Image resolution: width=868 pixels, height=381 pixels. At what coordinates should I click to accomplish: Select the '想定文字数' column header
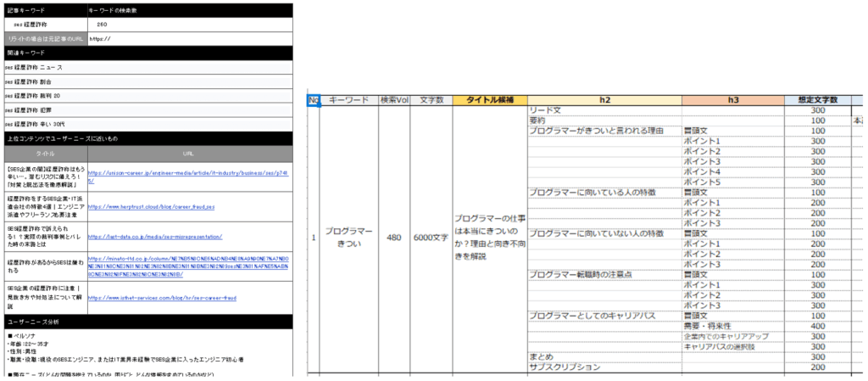pos(818,100)
